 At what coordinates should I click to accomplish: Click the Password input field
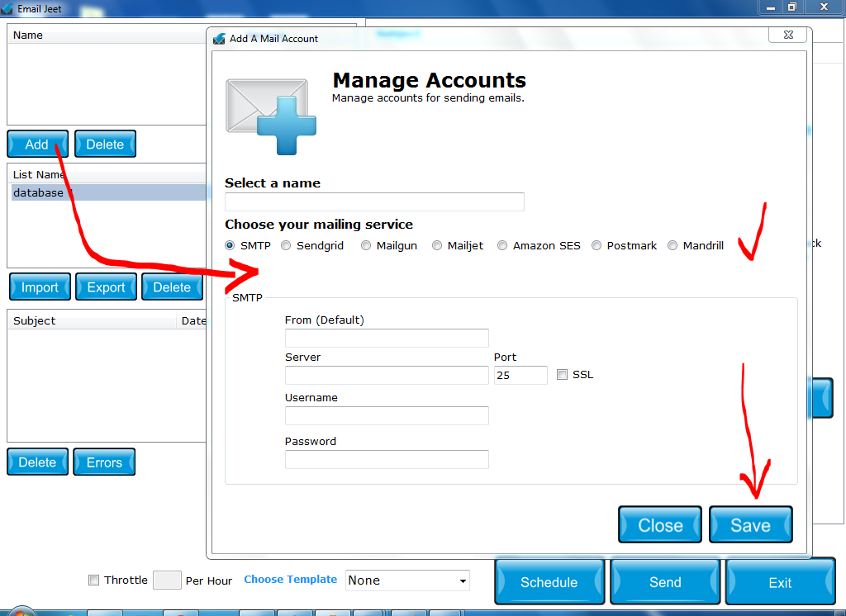pyautogui.click(x=387, y=460)
